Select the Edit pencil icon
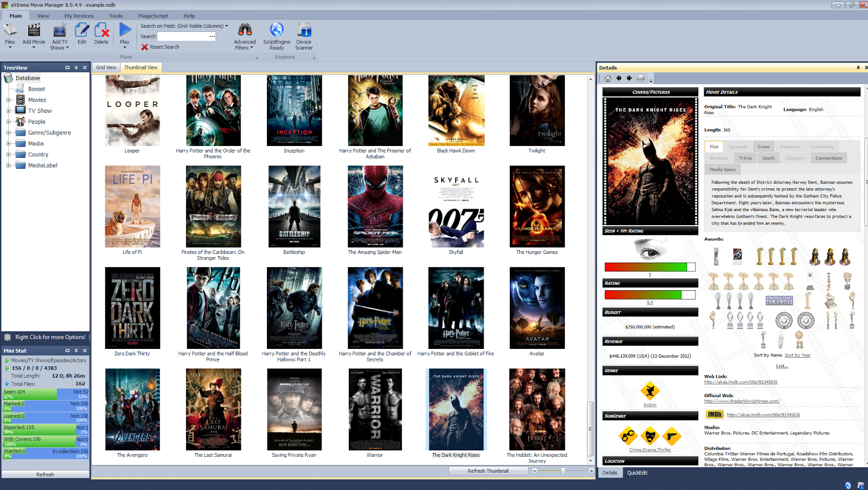The width and height of the screenshot is (868, 490). [82, 30]
